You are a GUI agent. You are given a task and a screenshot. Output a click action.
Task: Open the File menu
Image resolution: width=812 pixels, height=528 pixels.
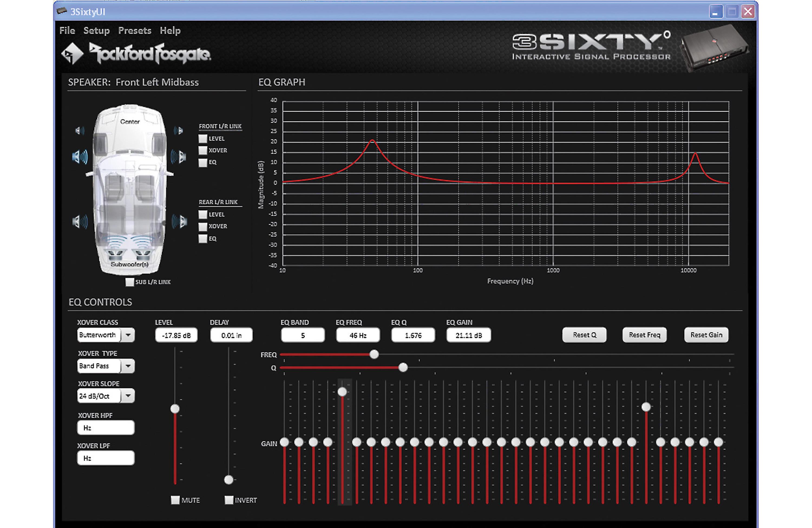(67, 30)
